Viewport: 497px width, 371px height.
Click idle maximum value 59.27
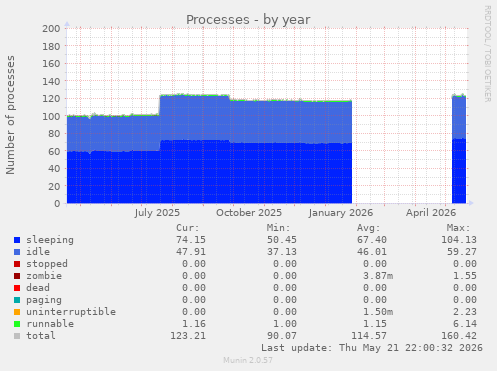pos(462,252)
